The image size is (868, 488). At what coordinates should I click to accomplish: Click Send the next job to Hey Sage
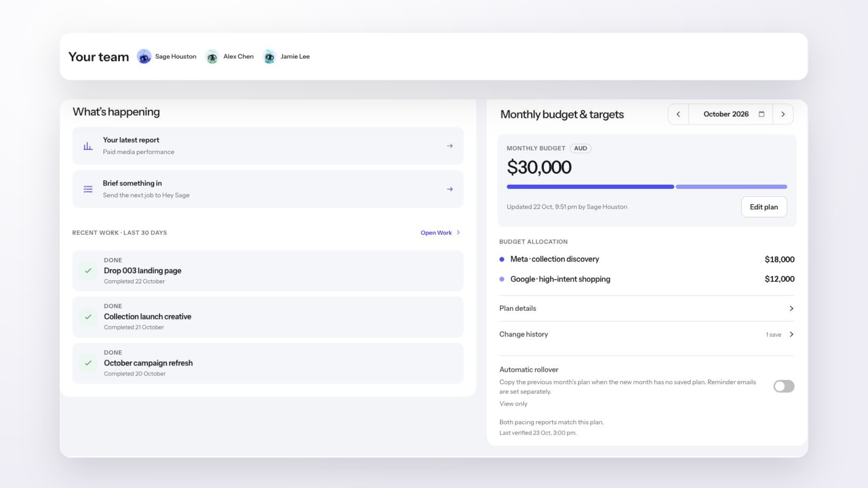point(146,195)
